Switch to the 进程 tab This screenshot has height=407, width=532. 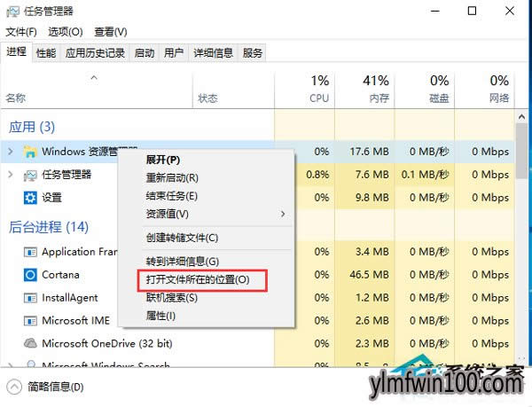tap(16, 52)
